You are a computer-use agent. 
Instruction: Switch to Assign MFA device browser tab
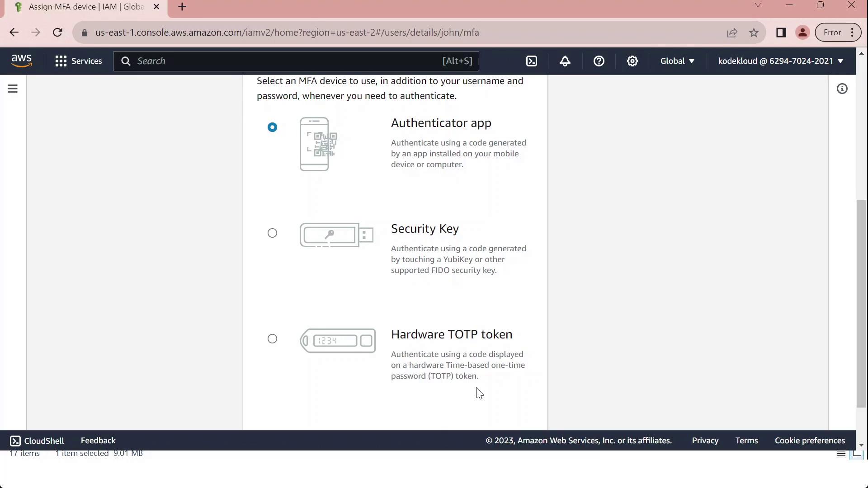[x=86, y=7]
